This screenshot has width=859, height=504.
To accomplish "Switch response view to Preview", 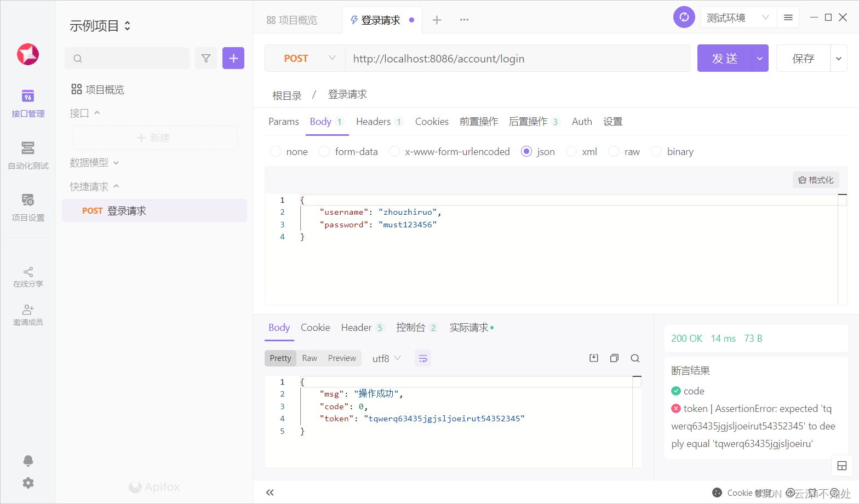I will pos(342,358).
